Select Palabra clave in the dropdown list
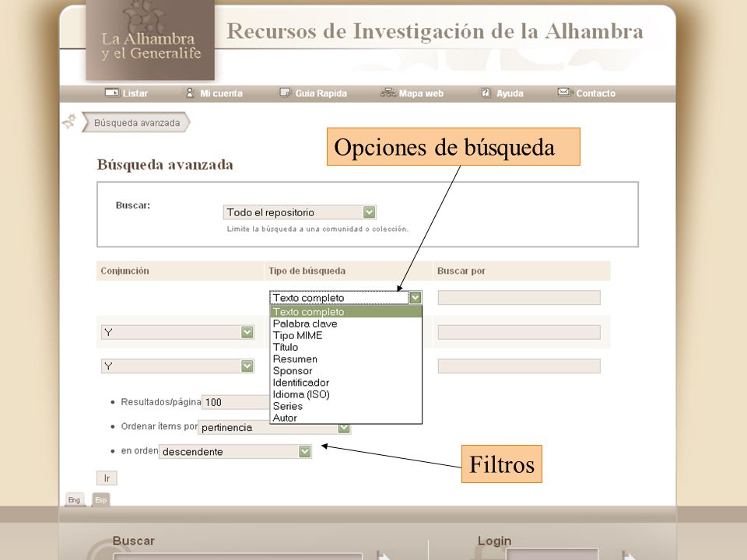The image size is (747, 560). pos(345,324)
